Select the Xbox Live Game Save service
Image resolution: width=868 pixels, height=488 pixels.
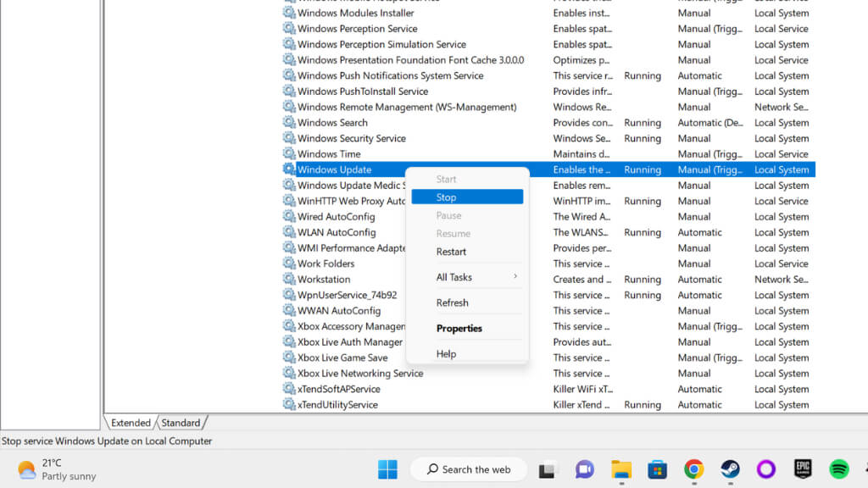click(342, 358)
